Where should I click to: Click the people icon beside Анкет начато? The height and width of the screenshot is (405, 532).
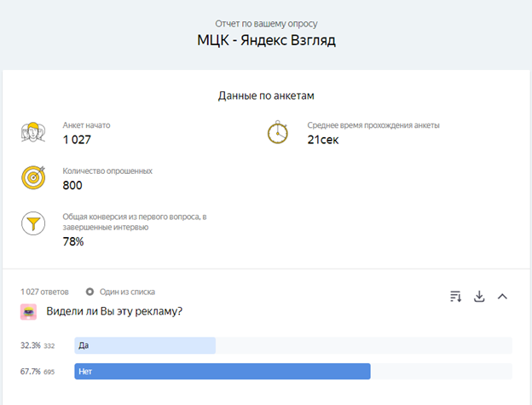click(x=32, y=133)
